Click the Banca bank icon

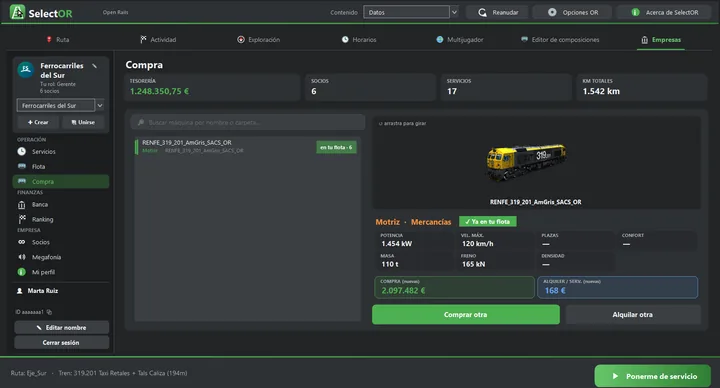tap(22, 204)
